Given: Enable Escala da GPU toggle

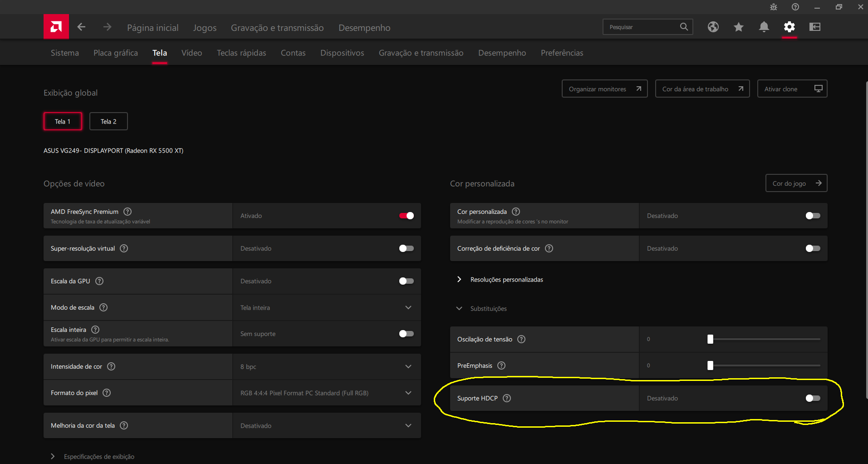Looking at the screenshot, I should coord(407,281).
